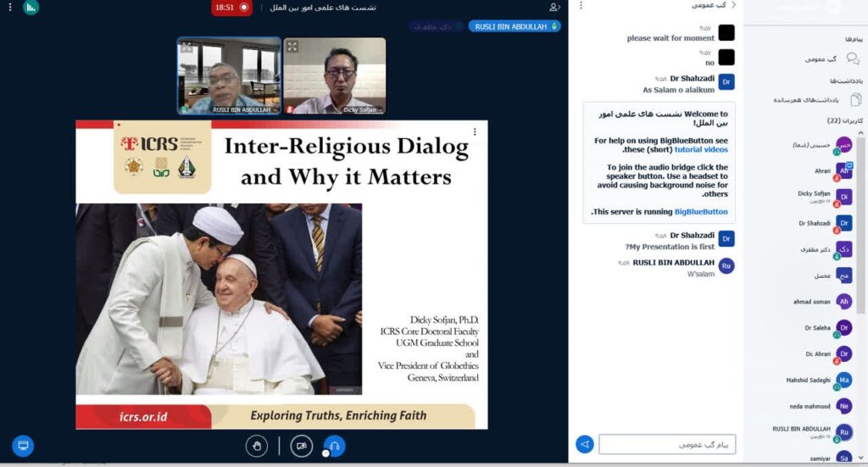This screenshot has height=467, width=868.
Task: Click the raise hand button
Action: [257, 445]
